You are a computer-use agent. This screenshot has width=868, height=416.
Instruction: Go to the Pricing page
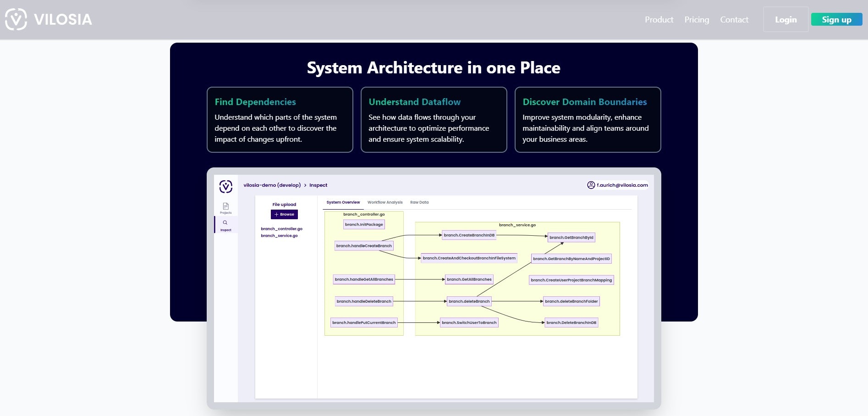(697, 20)
